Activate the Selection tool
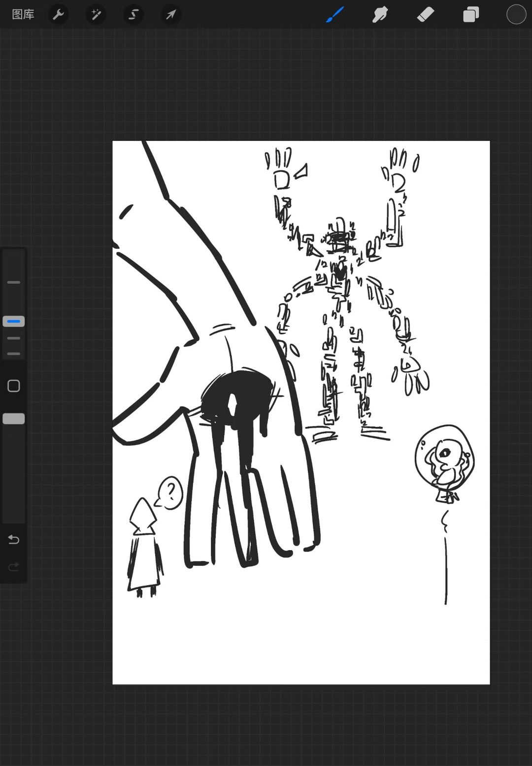 [133, 14]
